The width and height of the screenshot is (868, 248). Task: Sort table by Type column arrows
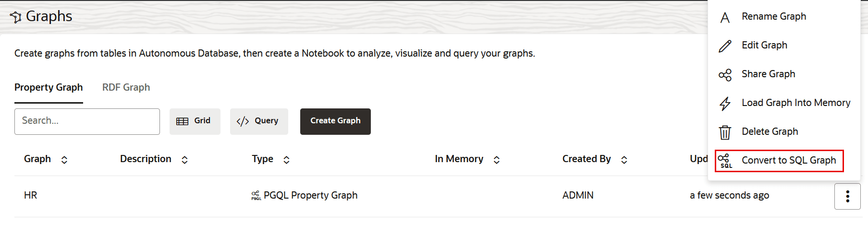tap(286, 160)
